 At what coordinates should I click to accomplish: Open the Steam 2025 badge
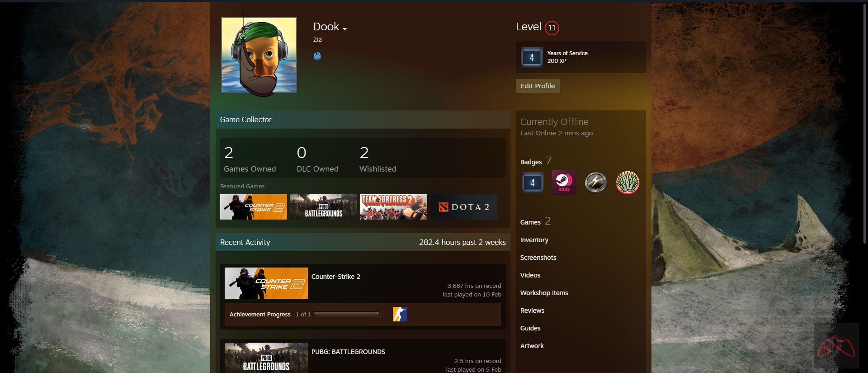(564, 182)
